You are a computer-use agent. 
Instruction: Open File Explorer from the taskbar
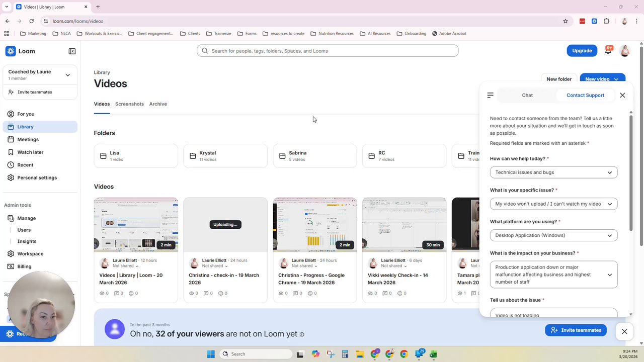360,354
